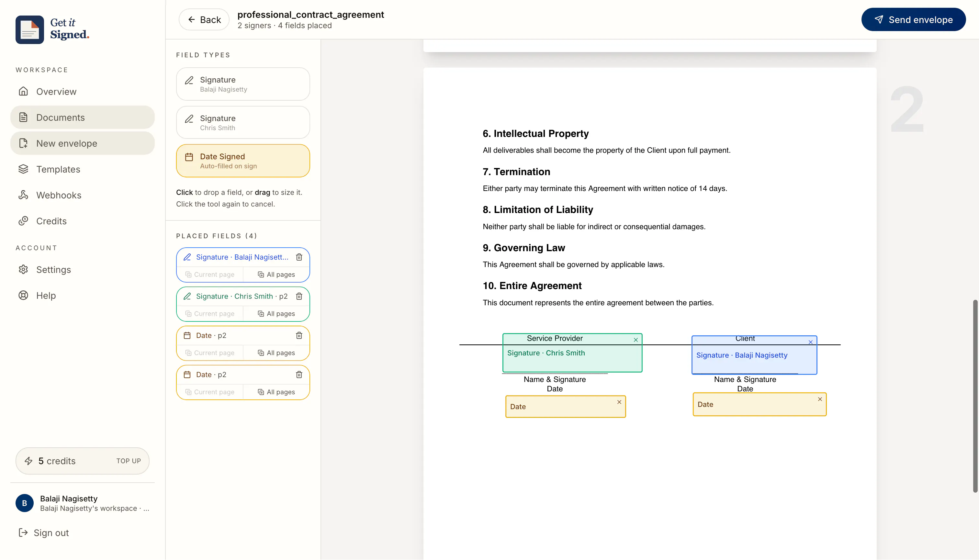979x560 pixels.
Task: Set second Date p2 field to Current page
Action: 210,392
